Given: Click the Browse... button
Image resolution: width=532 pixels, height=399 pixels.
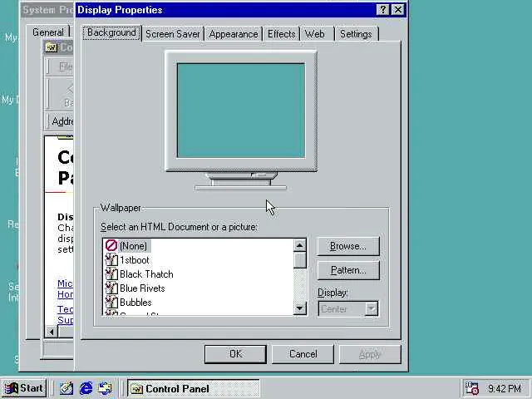Looking at the screenshot, I should click(348, 246).
